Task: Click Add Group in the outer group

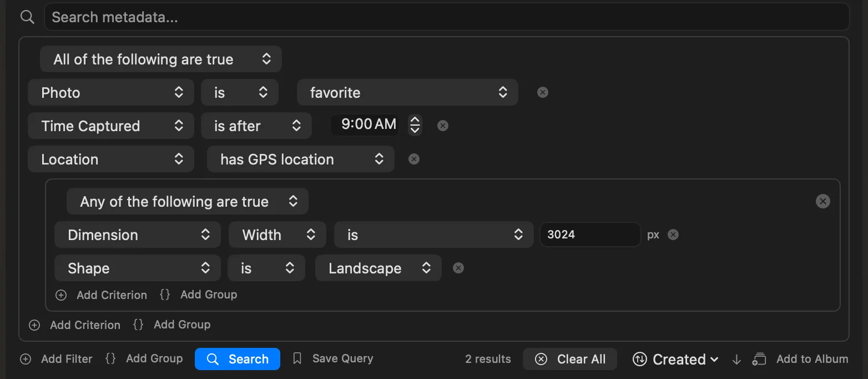Action: click(172, 325)
